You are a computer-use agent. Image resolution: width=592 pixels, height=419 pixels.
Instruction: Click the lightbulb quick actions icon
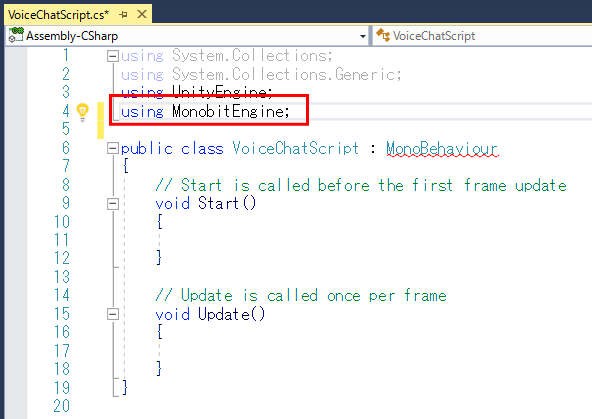[x=82, y=112]
